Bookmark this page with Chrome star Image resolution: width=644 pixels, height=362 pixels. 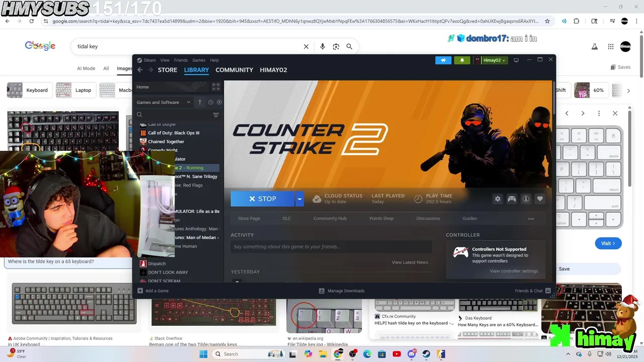click(x=547, y=21)
